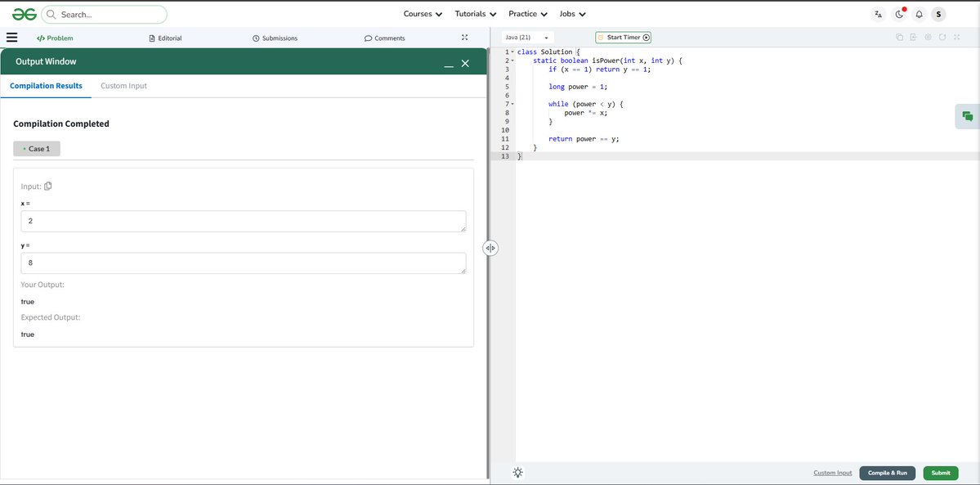Submit the solution

tap(941, 473)
